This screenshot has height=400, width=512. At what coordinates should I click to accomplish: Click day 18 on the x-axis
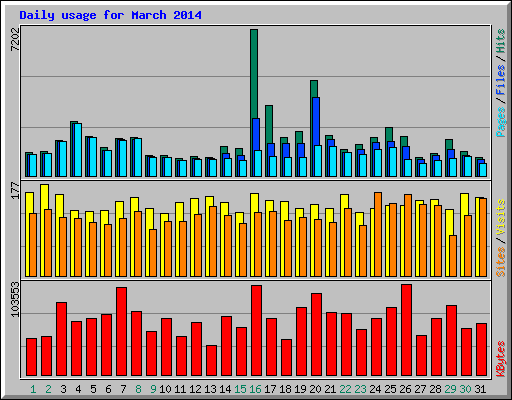pyautogui.click(x=285, y=389)
